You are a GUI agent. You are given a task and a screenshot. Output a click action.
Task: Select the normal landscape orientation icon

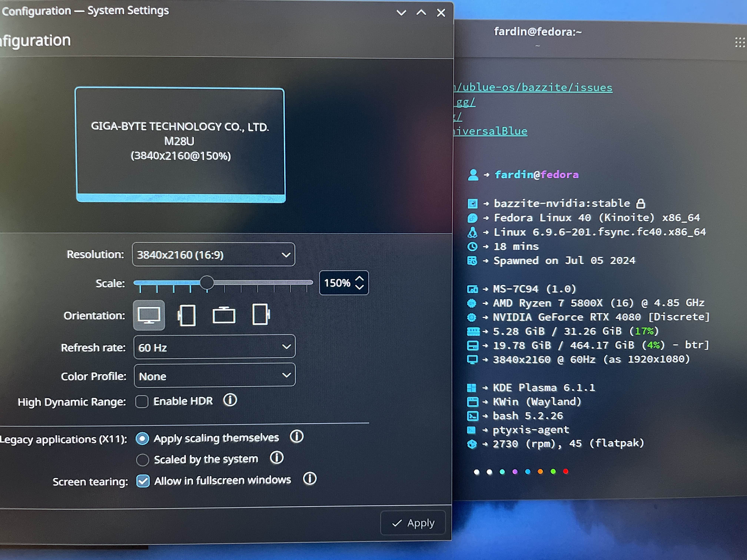pos(149,315)
